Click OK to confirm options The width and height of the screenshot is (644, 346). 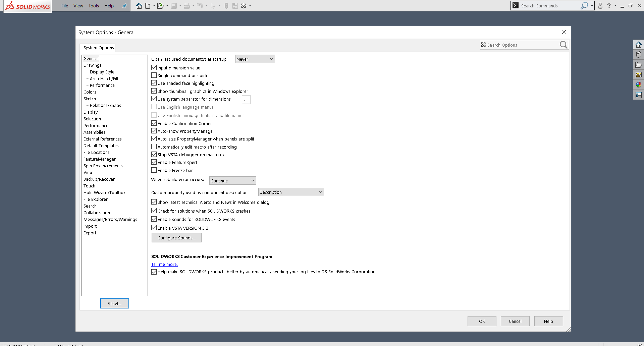point(482,321)
